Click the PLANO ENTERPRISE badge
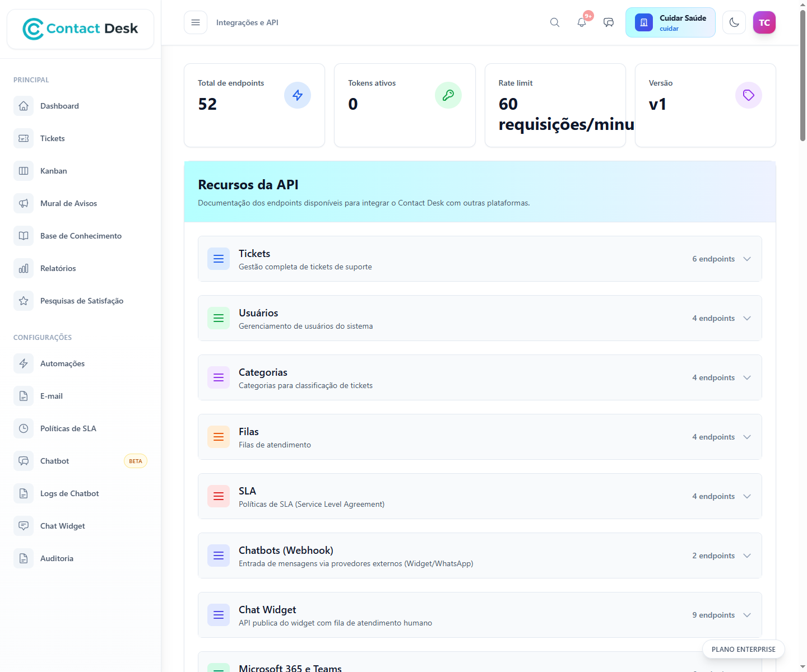This screenshot has width=807, height=672. point(744,649)
